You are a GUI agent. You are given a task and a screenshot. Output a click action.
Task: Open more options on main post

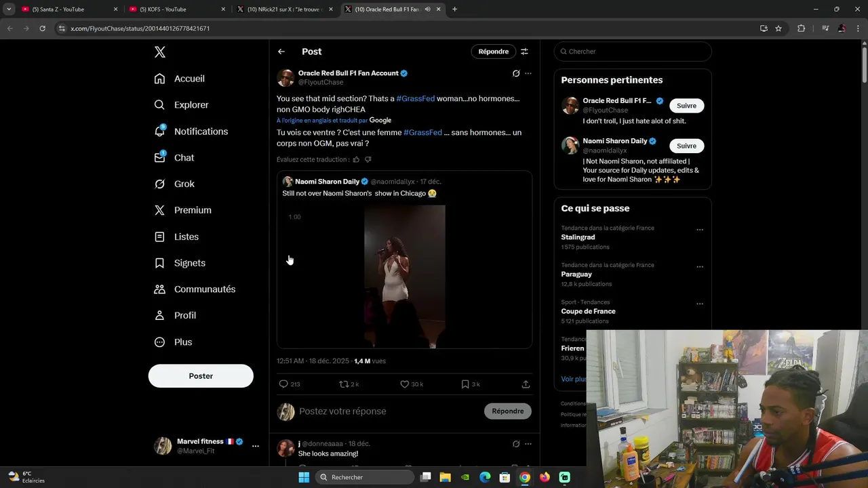[528, 73]
